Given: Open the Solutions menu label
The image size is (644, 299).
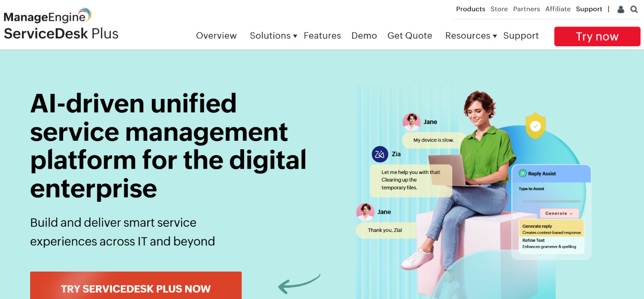Looking at the screenshot, I should pos(270,36).
